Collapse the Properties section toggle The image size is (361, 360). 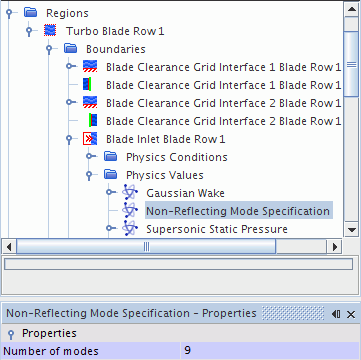[11, 334]
